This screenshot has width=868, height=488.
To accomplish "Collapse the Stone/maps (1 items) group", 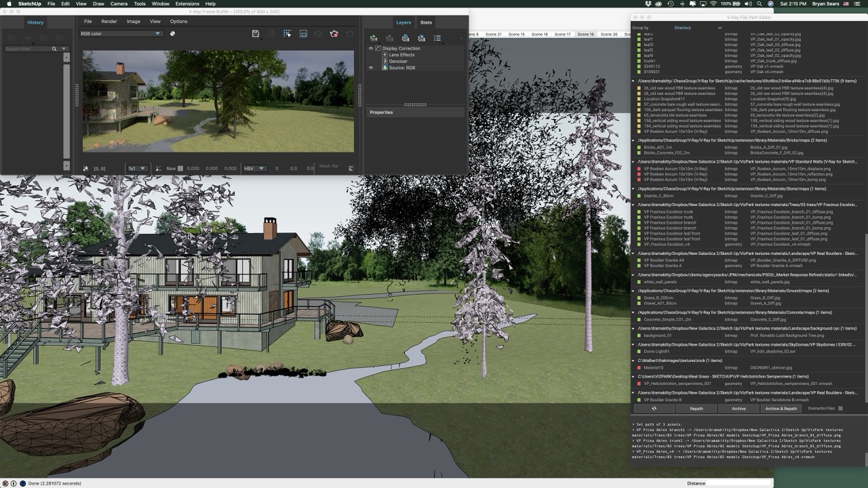I will 634,188.
